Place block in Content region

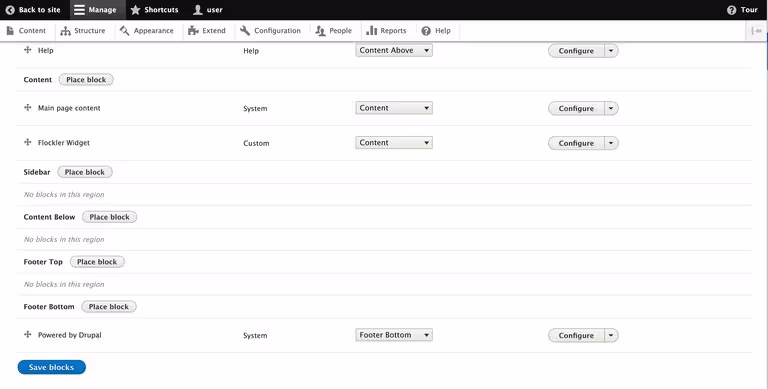pyautogui.click(x=86, y=79)
